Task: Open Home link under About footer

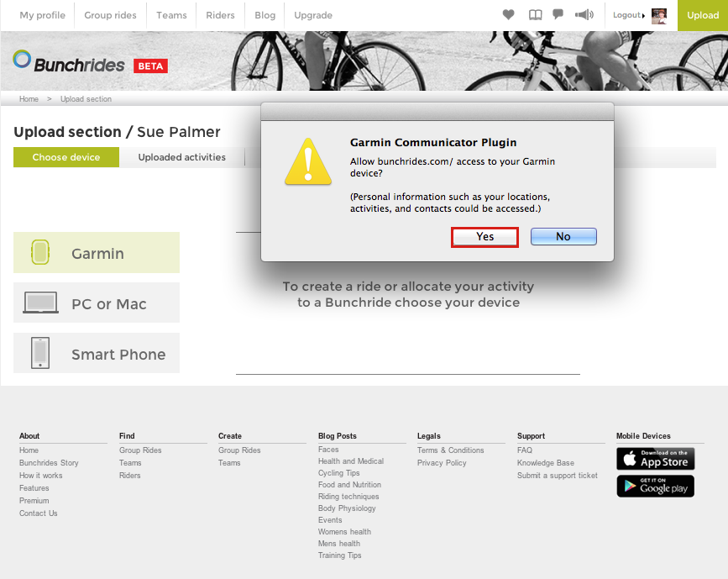Action: click(29, 450)
